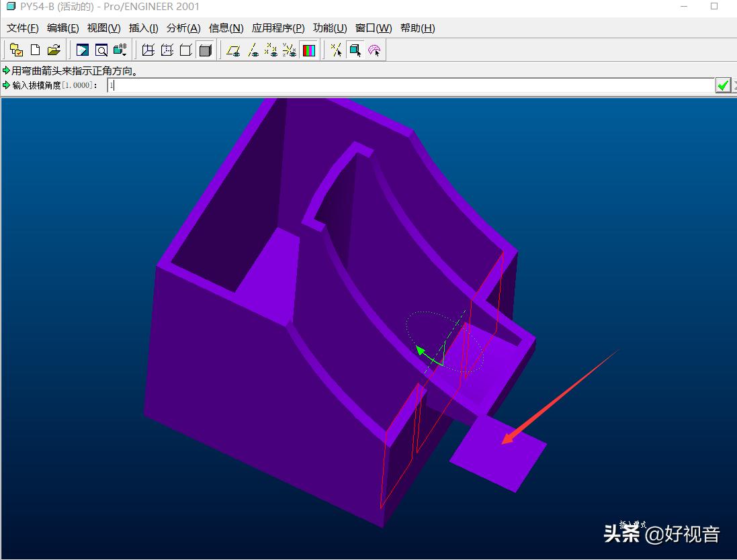
Task: Select the zoom magnifier tool
Action: point(101,50)
